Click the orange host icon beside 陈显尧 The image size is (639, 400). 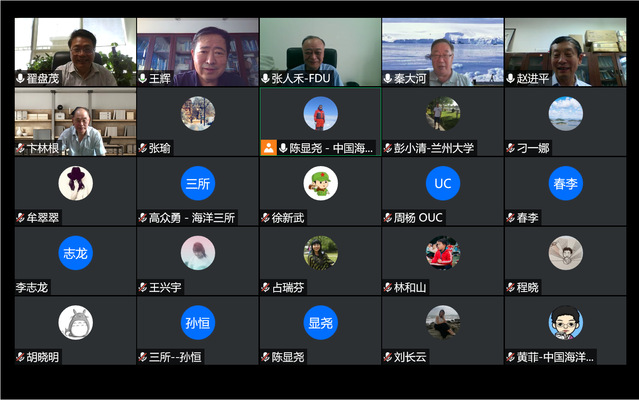click(269, 148)
